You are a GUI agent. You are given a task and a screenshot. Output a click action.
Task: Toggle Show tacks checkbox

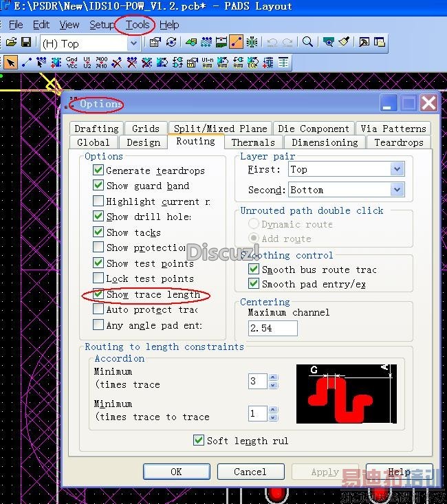98,232
